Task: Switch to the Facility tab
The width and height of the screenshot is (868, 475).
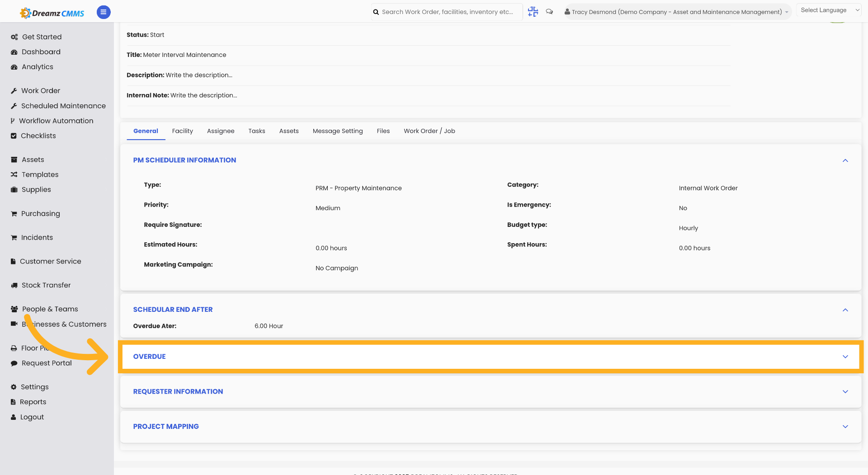Action: coord(183,131)
